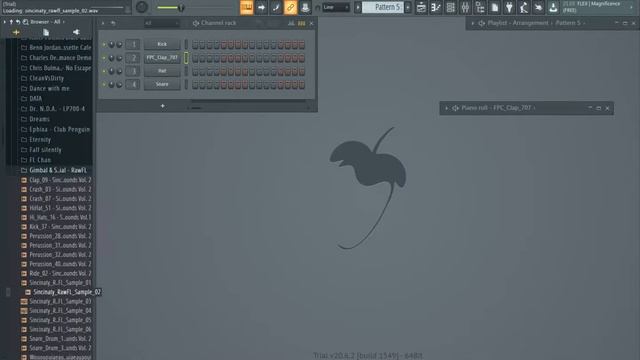Click the Pattern 5 selector field
640x360 pixels.
point(383,7)
